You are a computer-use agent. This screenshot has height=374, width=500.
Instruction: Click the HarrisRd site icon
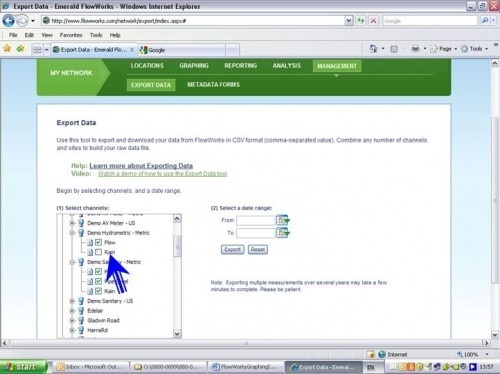pos(81,330)
